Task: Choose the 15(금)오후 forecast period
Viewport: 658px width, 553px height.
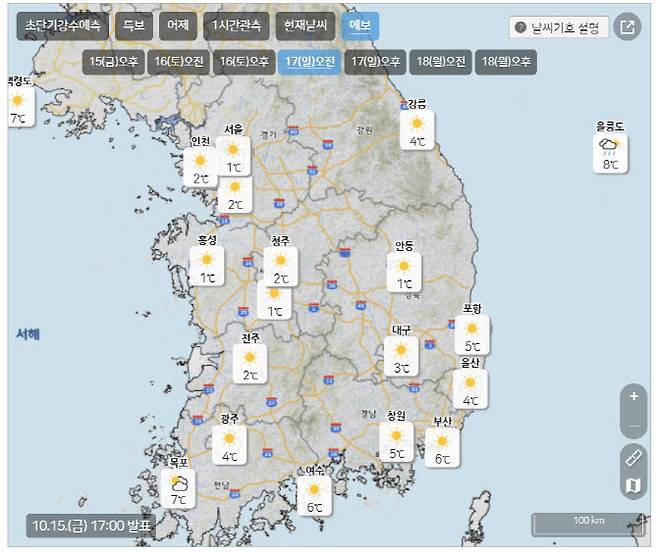Action: coord(113,62)
